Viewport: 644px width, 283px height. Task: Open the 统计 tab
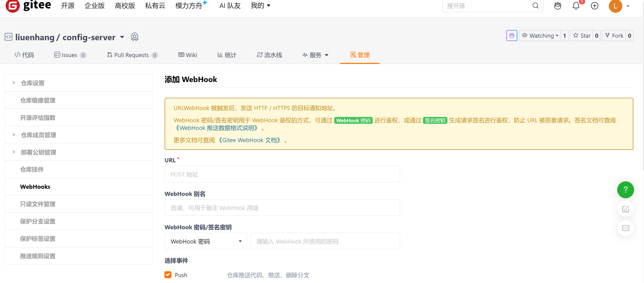click(x=227, y=55)
